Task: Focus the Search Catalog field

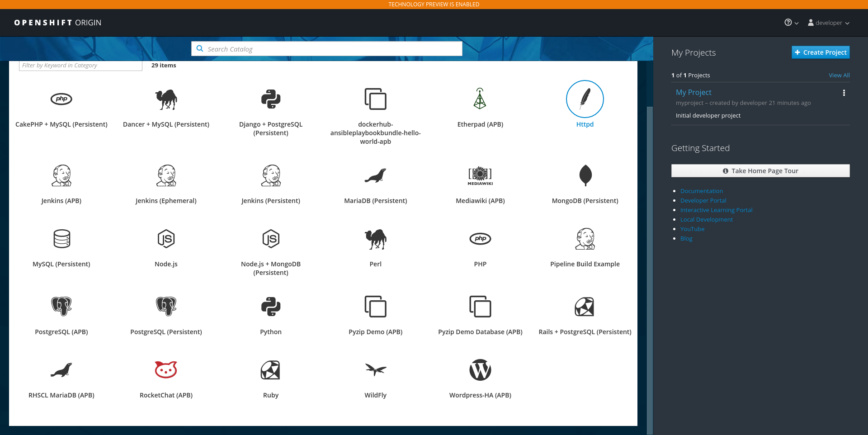Action: 327,49
